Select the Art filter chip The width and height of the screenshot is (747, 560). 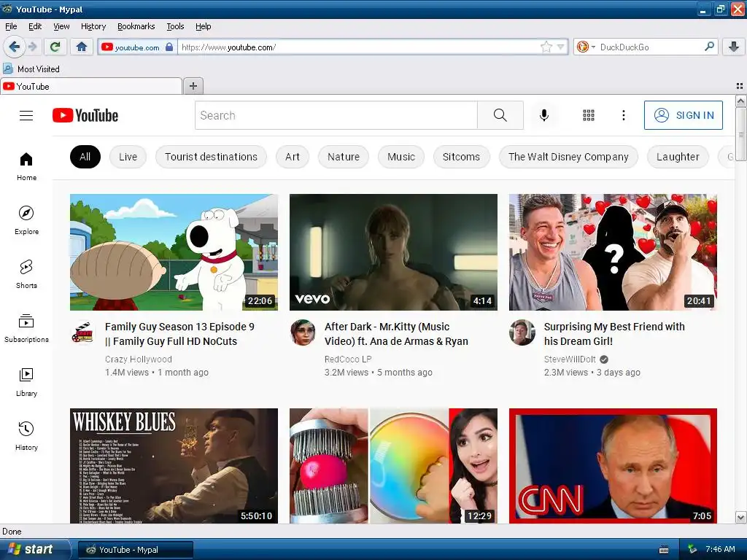(x=293, y=157)
